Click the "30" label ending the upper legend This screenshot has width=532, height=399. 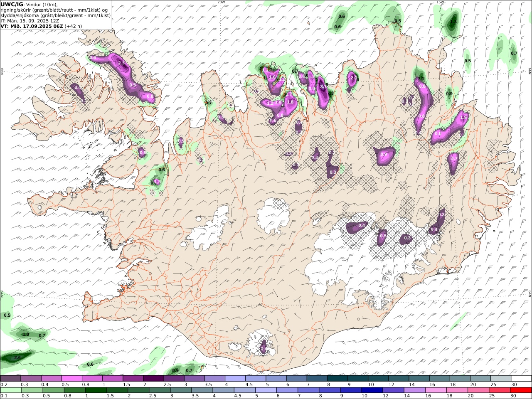[514, 384]
